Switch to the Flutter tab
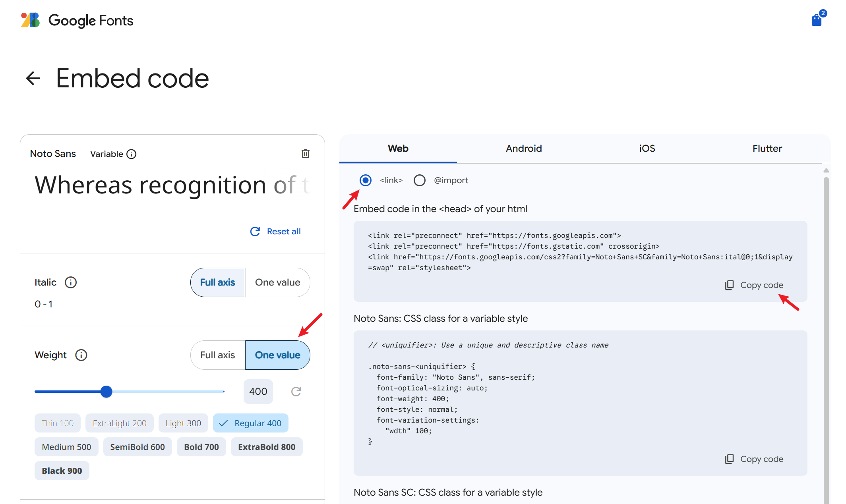Screen dimensions: 846x504 [767, 149]
